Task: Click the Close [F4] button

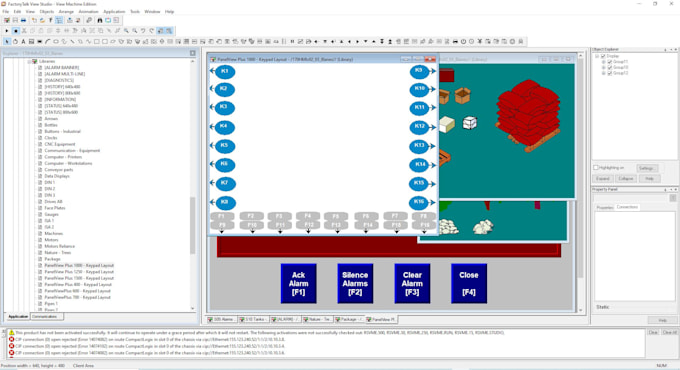Action: click(x=469, y=283)
